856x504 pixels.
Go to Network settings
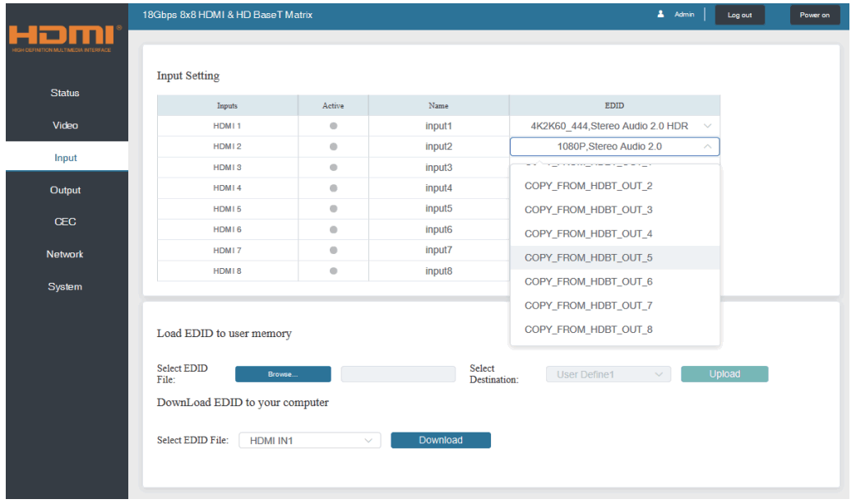[x=64, y=254]
